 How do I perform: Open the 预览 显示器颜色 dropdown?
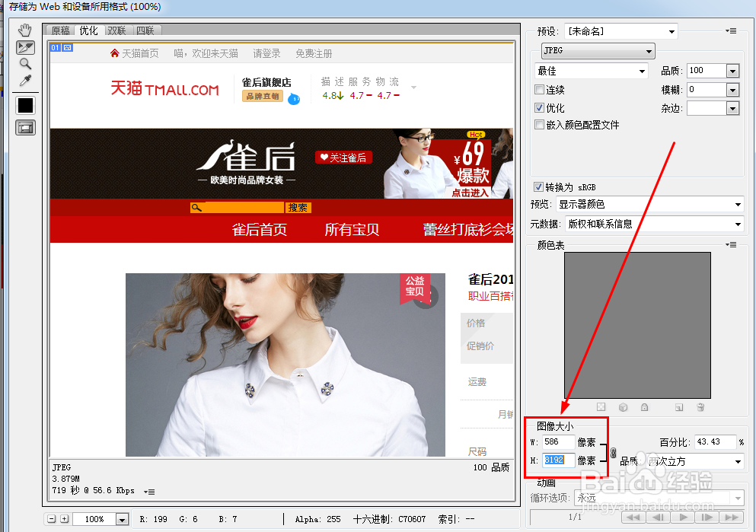tap(650, 204)
